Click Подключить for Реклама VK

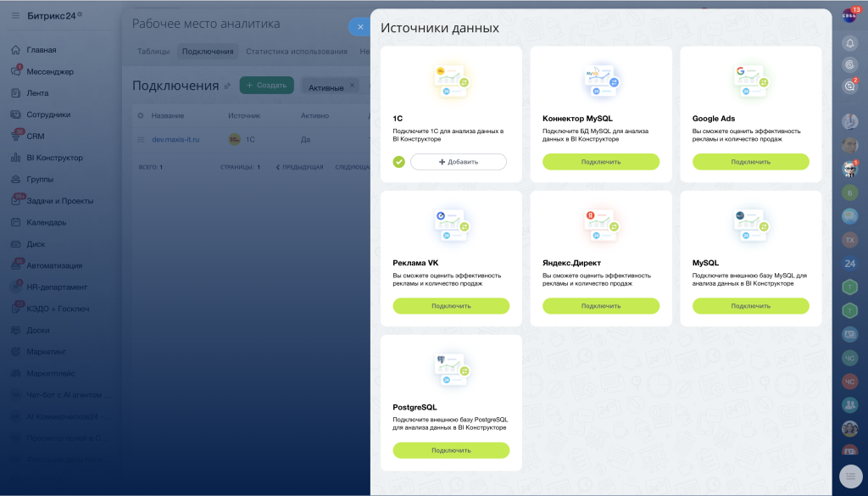point(451,306)
